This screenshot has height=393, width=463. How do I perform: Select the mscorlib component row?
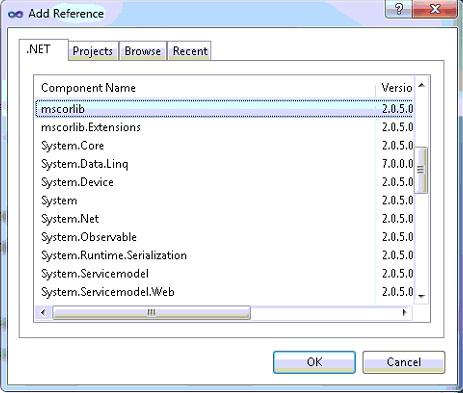pos(224,109)
